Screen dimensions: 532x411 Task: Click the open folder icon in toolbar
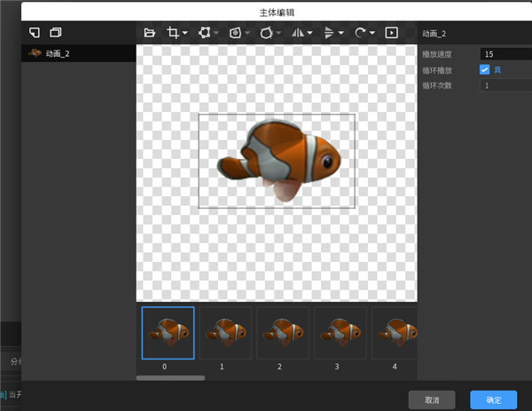(150, 33)
